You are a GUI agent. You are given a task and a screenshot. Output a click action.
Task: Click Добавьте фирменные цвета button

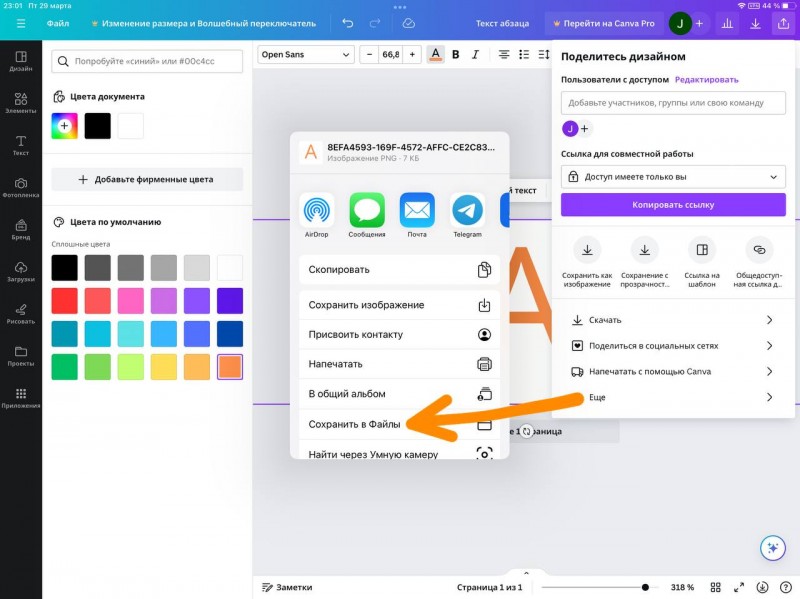(x=147, y=180)
